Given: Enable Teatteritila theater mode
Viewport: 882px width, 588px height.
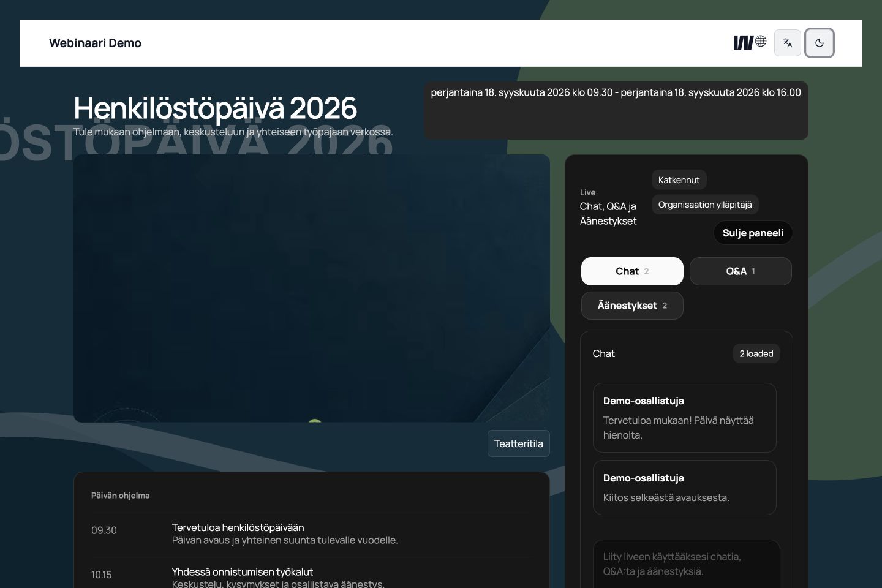Looking at the screenshot, I should pyautogui.click(x=519, y=443).
